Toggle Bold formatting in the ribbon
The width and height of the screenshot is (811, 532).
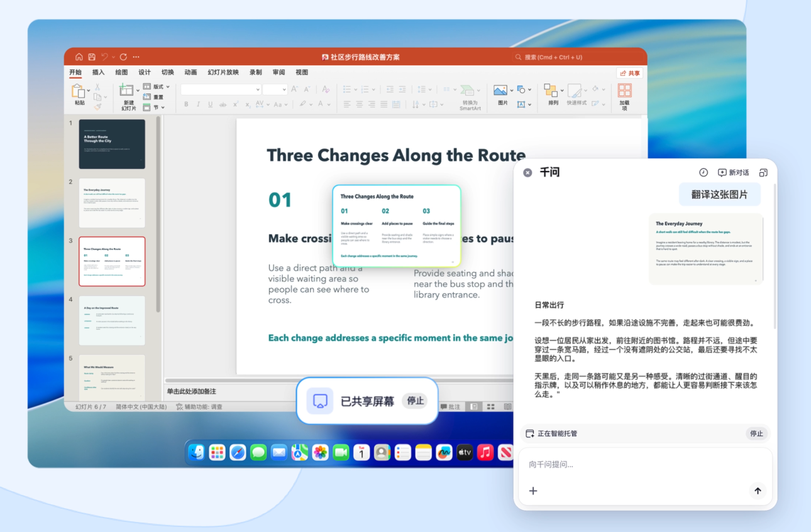(x=186, y=104)
